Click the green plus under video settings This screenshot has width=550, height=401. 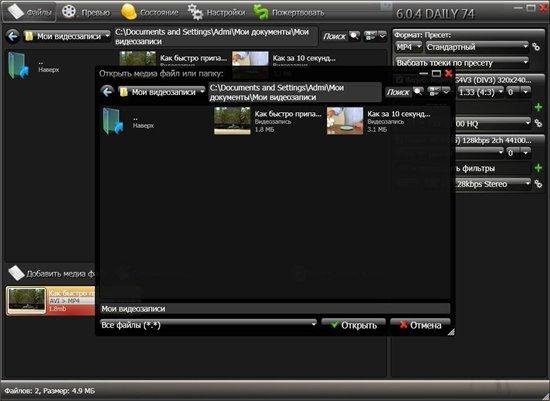point(538,107)
